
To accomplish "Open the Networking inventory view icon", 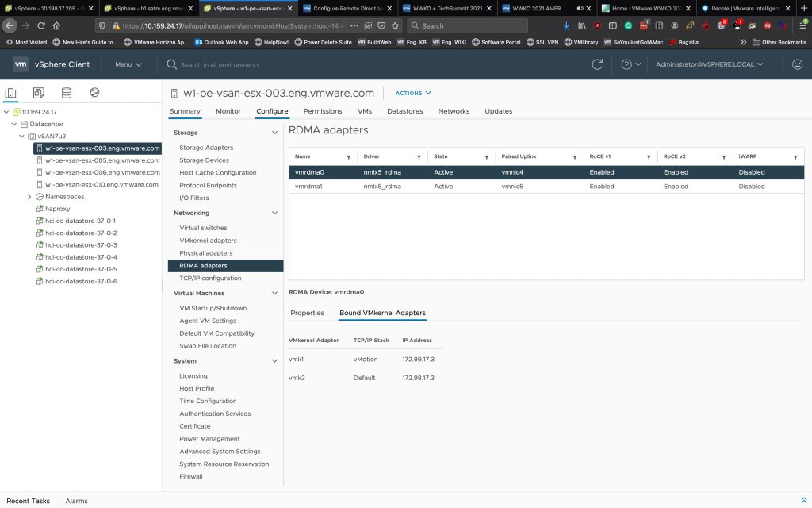I will click(94, 93).
